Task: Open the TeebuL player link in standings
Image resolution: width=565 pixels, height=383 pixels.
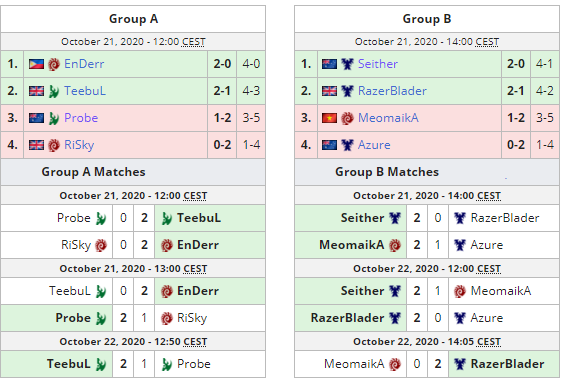Action: (x=85, y=91)
